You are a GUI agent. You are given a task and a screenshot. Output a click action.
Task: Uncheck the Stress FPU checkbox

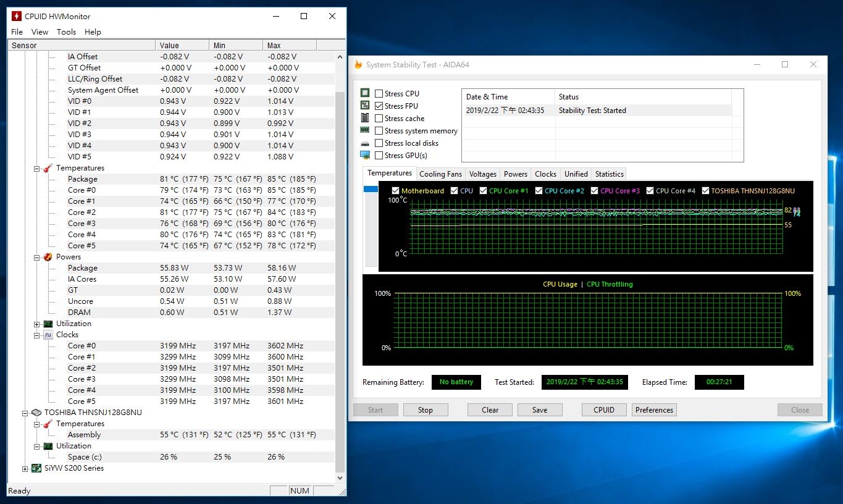click(379, 106)
